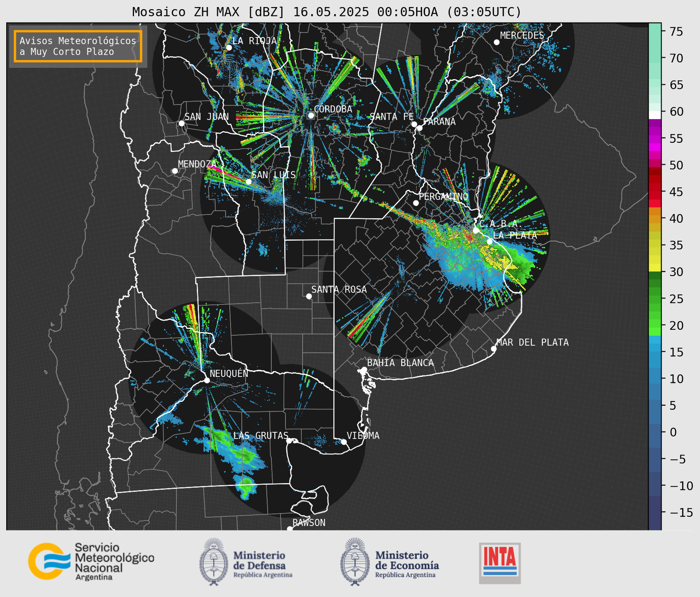
Task: Select the LA PLATA city label
Action: (x=515, y=235)
